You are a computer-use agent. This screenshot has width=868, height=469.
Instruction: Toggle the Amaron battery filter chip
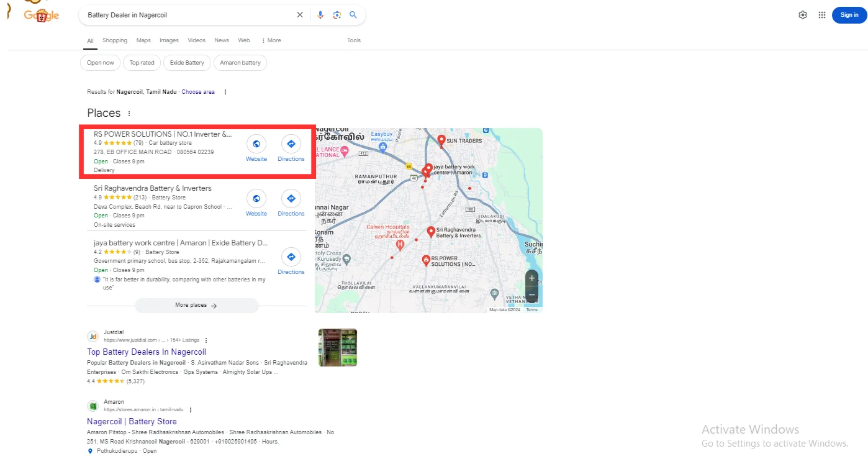(240, 63)
